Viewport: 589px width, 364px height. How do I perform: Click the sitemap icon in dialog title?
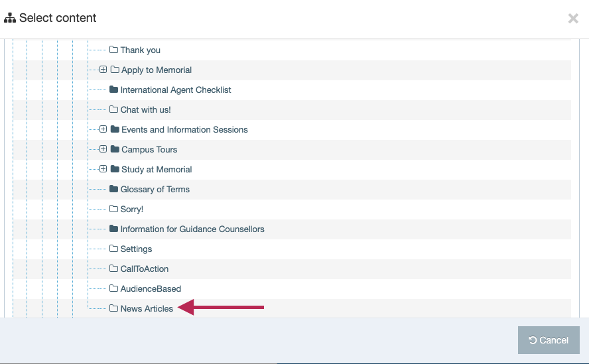point(10,19)
